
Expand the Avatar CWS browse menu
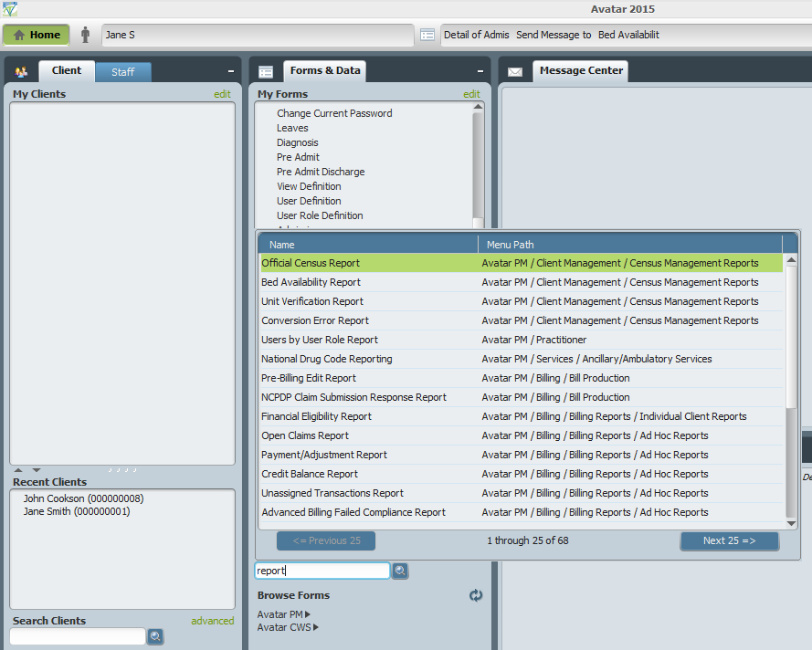point(288,627)
